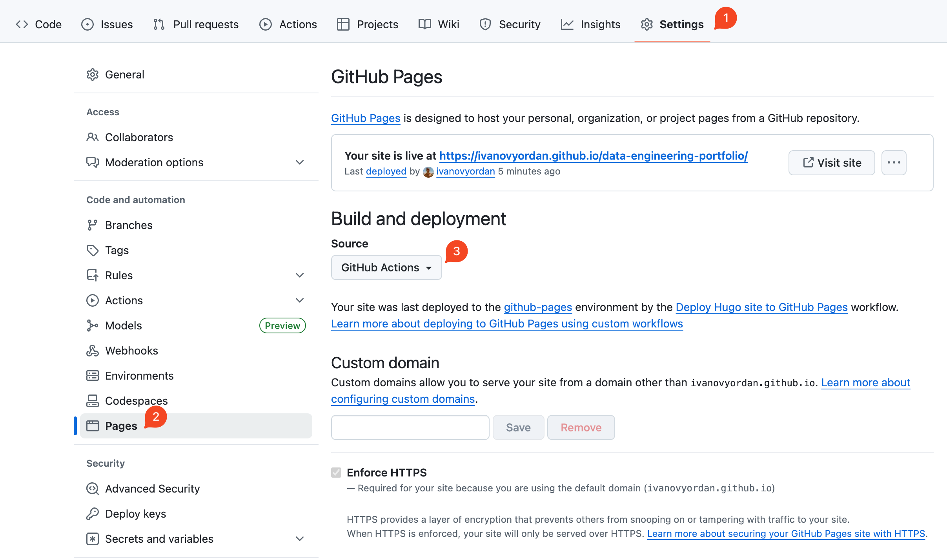Viewport: 947px width, 560px height.
Task: Click the Deploy keys key icon
Action: coord(93,514)
